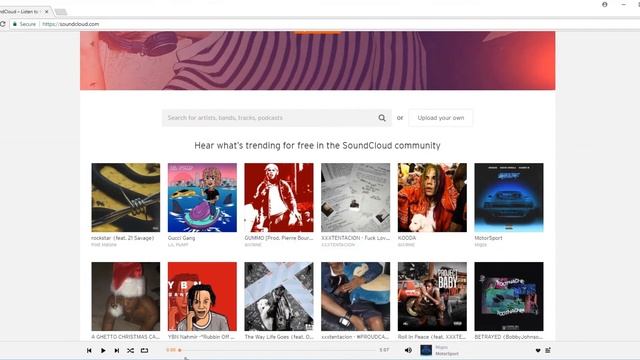Click the Secure padlock indicator
Screen dimensions: 640x360
click(x=24, y=24)
